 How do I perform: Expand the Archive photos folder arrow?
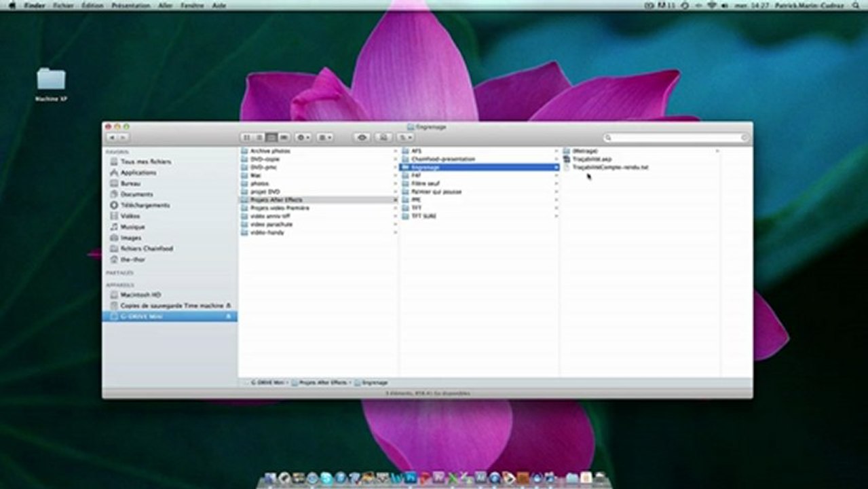click(395, 151)
